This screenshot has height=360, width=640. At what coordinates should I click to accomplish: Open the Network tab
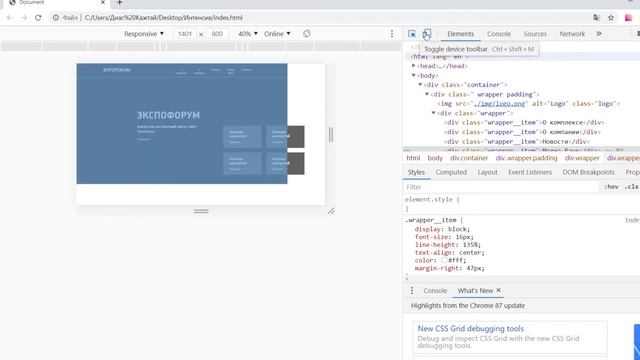tap(572, 34)
